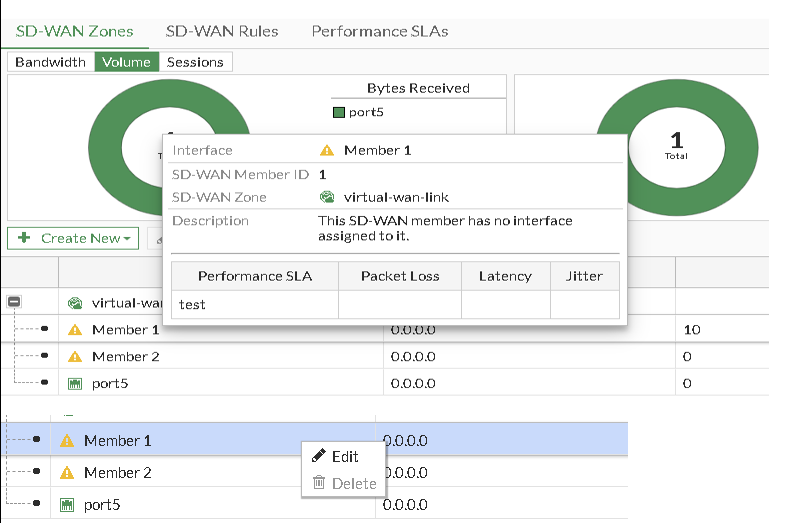The image size is (789, 523).
Task: Click warning icon next to Member 2 in upper table
Action: point(75,357)
